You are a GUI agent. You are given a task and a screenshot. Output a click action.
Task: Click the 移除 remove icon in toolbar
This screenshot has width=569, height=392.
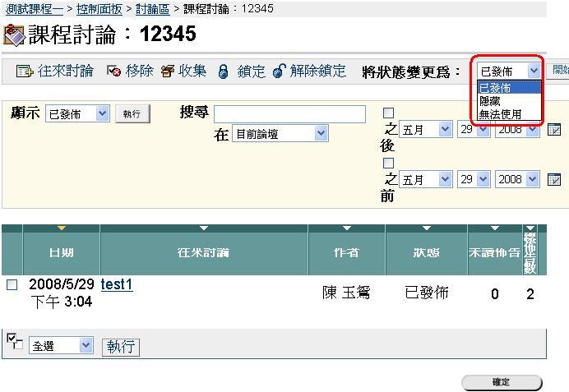coord(113,71)
